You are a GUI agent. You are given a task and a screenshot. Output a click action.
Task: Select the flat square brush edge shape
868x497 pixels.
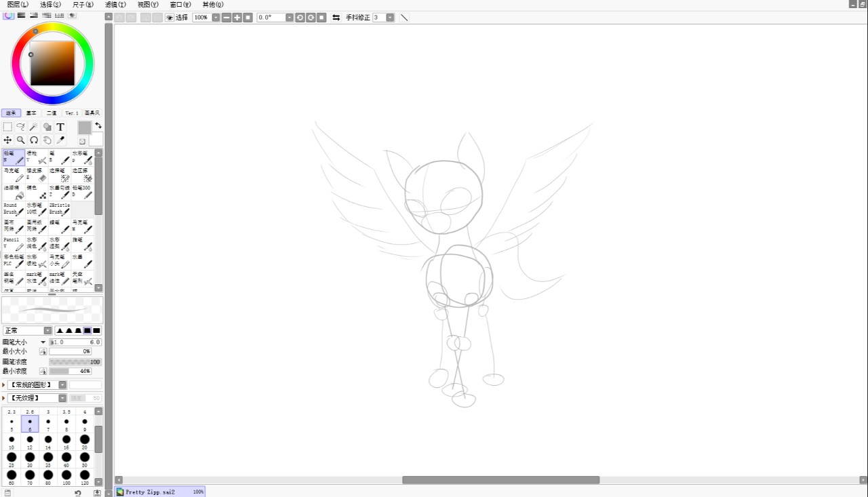pos(96,331)
